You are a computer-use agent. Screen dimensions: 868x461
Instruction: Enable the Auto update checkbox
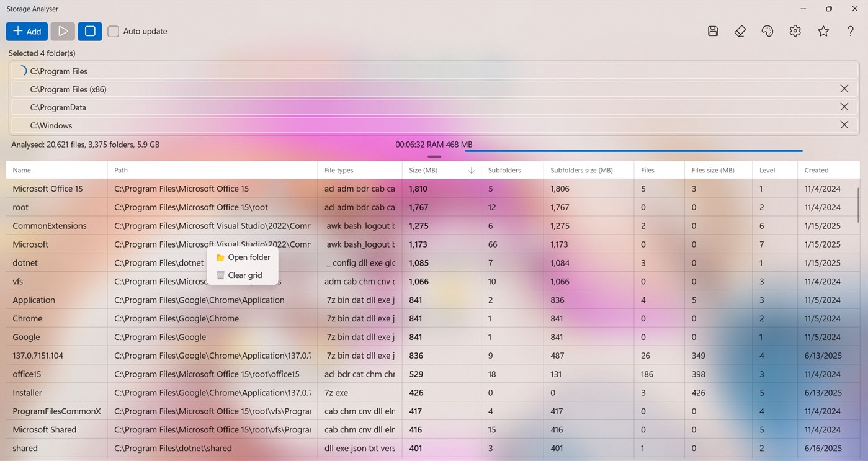pyautogui.click(x=113, y=30)
